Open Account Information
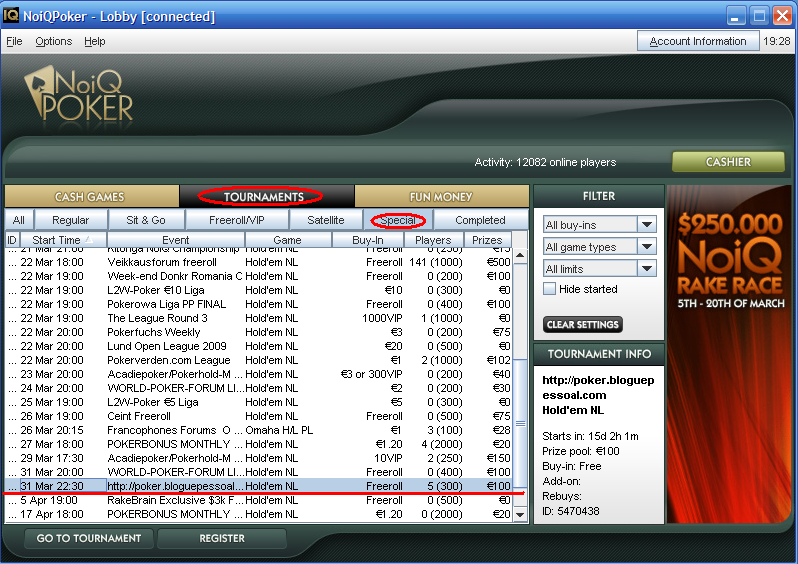Screen dimensions: 798x564 (x=698, y=41)
